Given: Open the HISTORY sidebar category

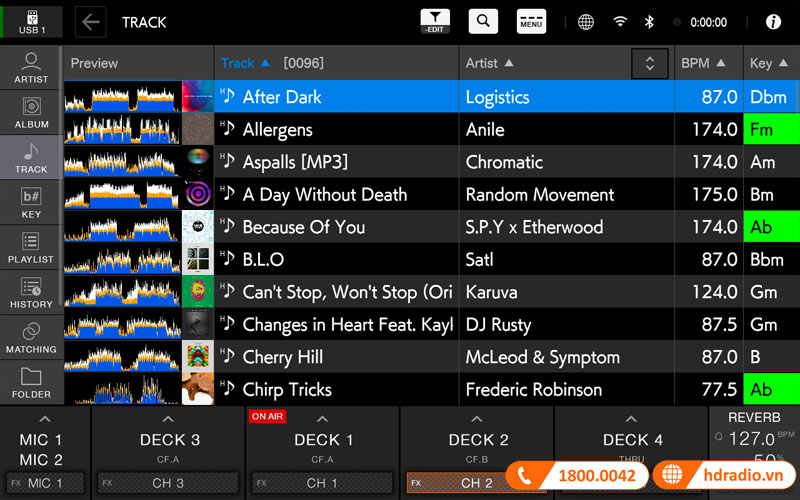Looking at the screenshot, I should 31,292.
